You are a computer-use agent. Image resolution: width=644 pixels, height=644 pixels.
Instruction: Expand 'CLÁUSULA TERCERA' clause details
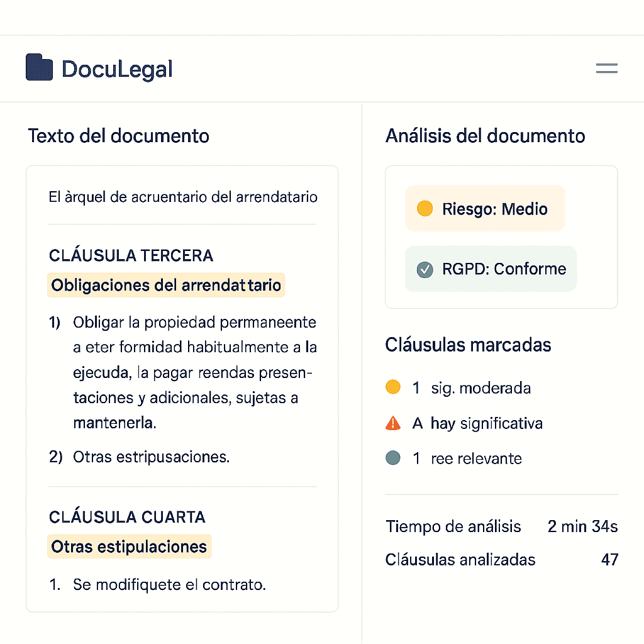tap(131, 255)
